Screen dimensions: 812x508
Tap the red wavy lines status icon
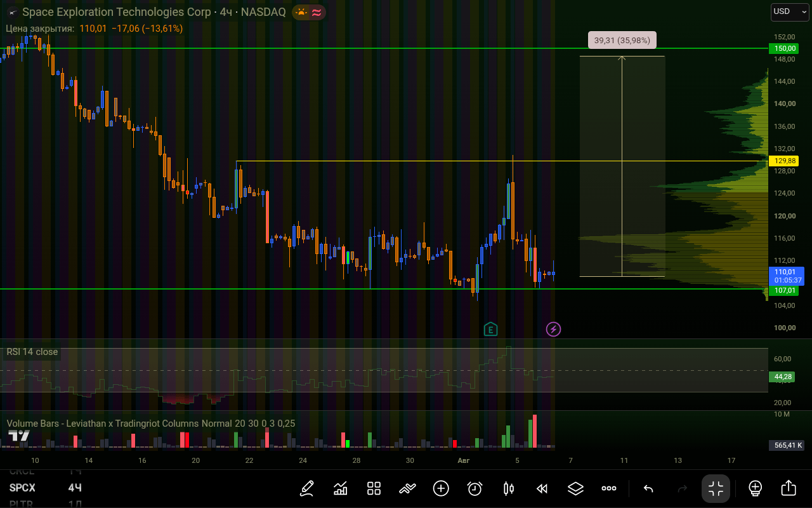click(x=316, y=12)
